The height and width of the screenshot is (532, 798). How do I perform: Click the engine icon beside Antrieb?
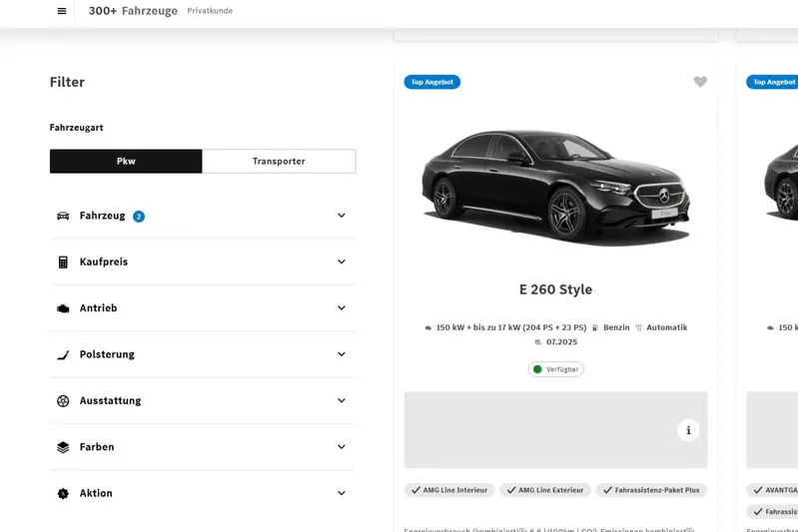[63, 308]
